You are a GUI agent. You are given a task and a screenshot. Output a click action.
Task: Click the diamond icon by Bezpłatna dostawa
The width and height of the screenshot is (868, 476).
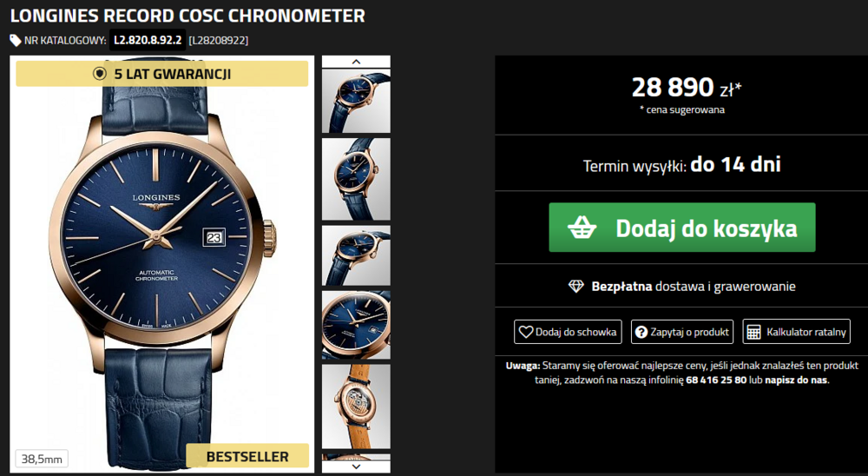click(x=576, y=287)
